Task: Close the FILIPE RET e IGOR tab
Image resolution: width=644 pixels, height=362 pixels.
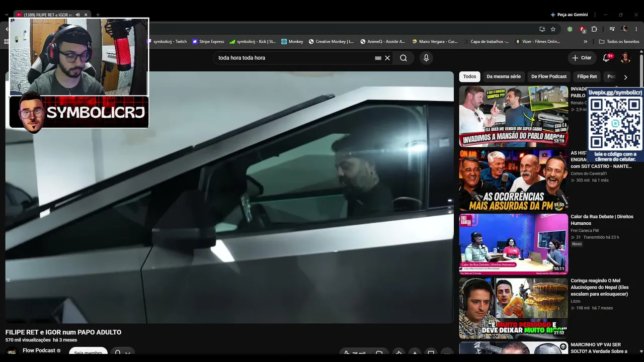Action: pos(86,15)
